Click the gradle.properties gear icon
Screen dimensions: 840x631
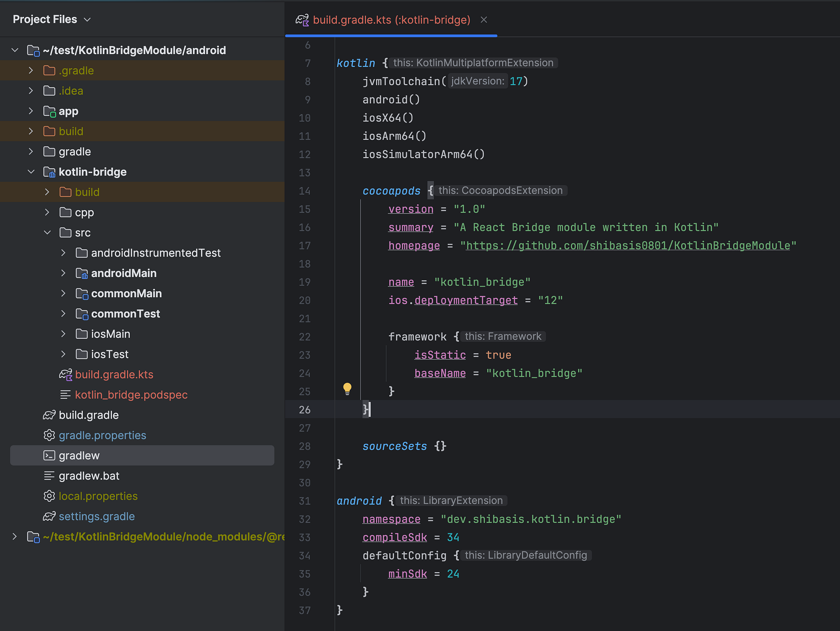(x=49, y=435)
